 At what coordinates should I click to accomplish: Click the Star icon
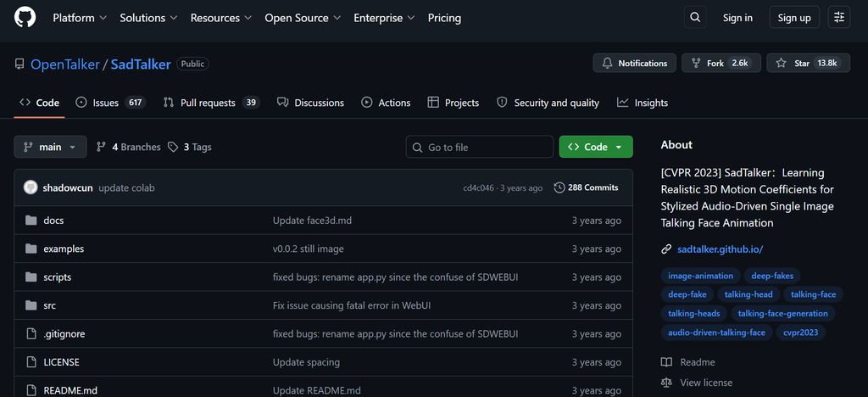pos(781,63)
